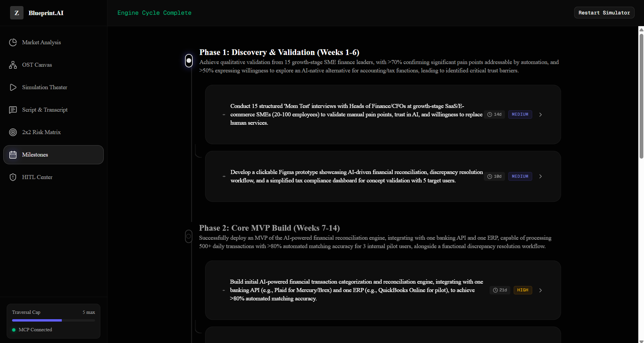Click Phase 2 description paragraph

[x=375, y=242]
